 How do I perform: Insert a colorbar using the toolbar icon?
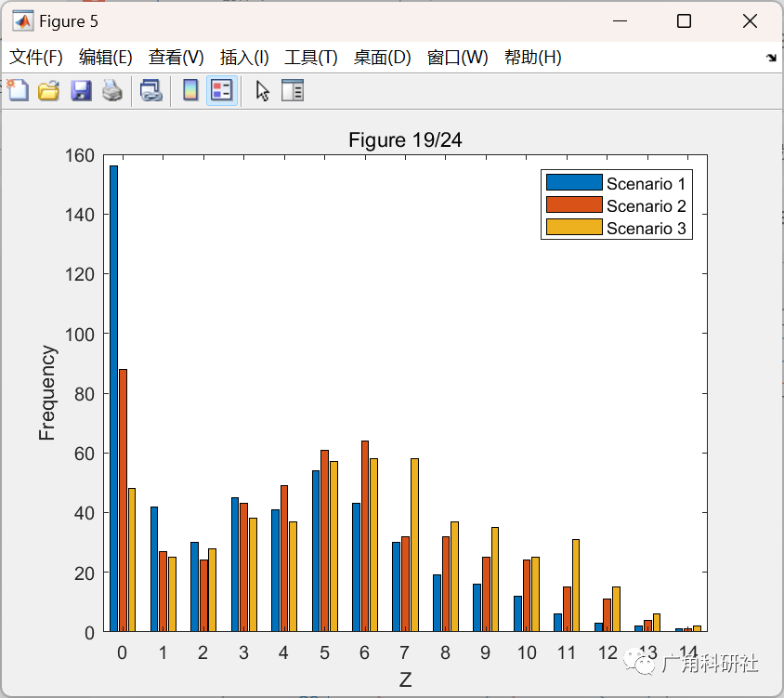tap(190, 90)
